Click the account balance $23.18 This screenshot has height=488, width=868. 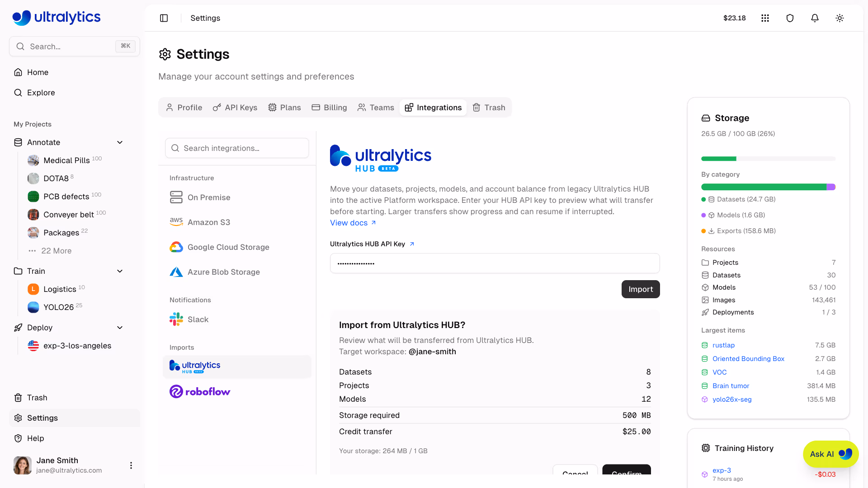click(x=734, y=18)
